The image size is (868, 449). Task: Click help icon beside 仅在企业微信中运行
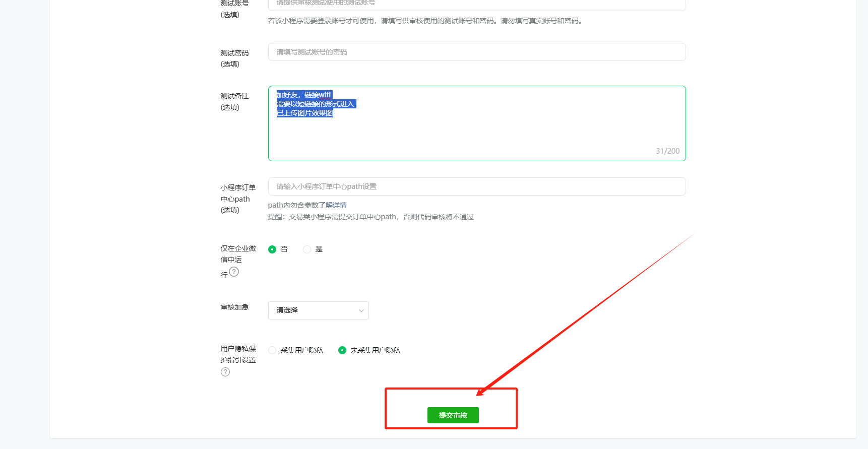234,272
